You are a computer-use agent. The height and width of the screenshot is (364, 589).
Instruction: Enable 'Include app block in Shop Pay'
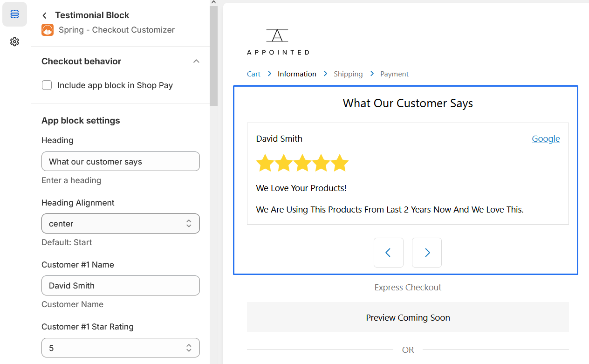coord(47,85)
